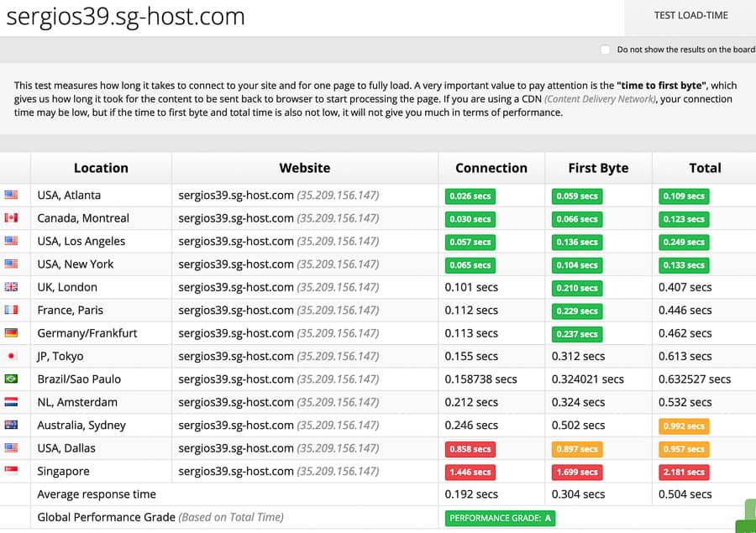Click the 0.992 secs orange Sydney total badge

(x=685, y=426)
